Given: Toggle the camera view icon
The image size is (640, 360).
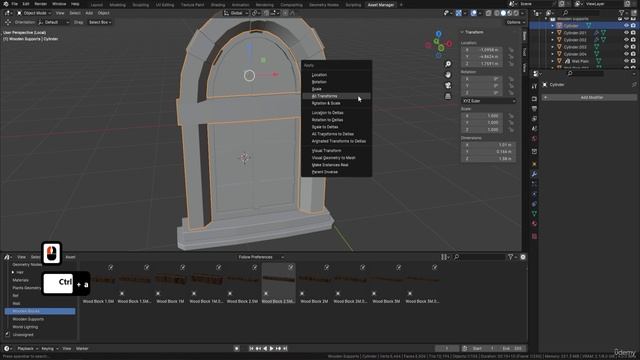Looking at the screenshot, I should click(x=448, y=85).
